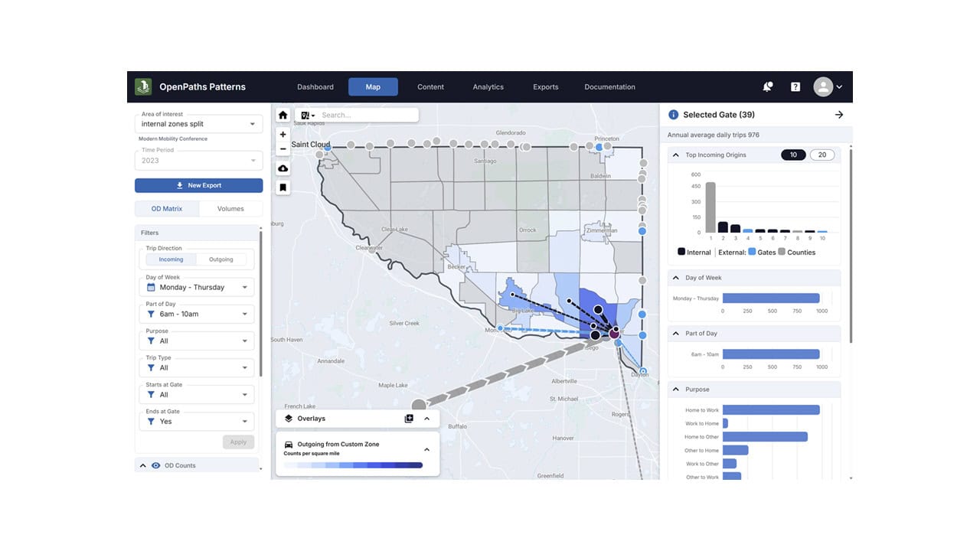Switch to OD Matrix tab
This screenshot has width=980, height=551.
(x=167, y=209)
